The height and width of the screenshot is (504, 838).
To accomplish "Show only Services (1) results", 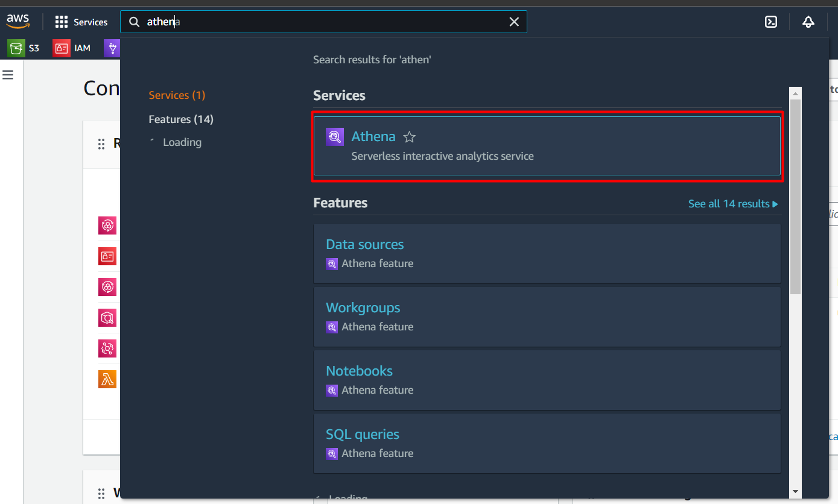I will [176, 95].
